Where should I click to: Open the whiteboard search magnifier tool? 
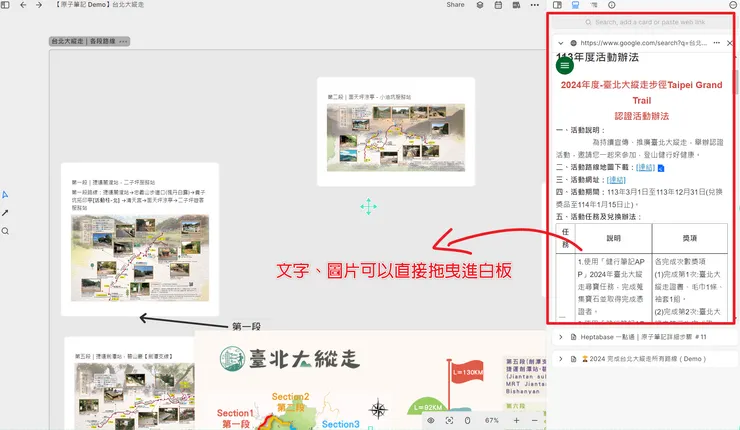pos(5,231)
